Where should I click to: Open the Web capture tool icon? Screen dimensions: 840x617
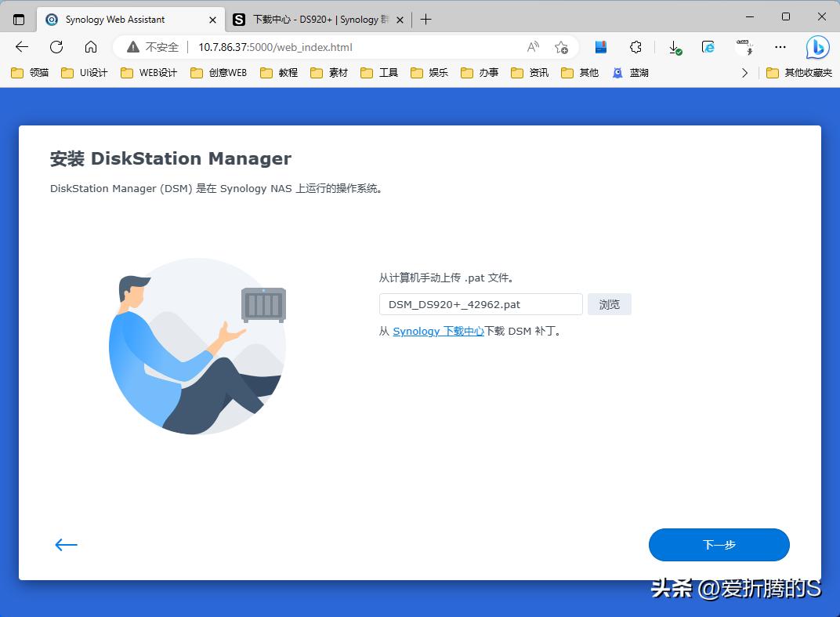[x=744, y=47]
